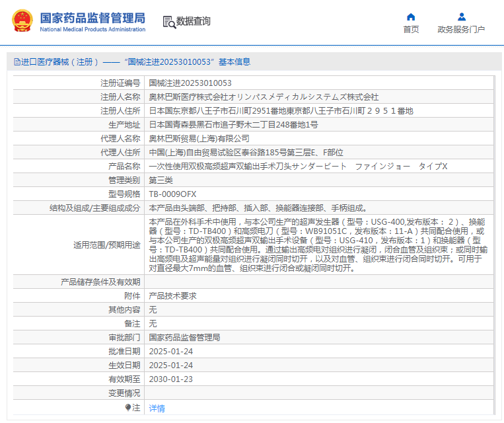Image resolution: width=504 pixels, height=423 pixels.
Task: Click the document icon before 进口医疗器械
Action: pos(17,61)
